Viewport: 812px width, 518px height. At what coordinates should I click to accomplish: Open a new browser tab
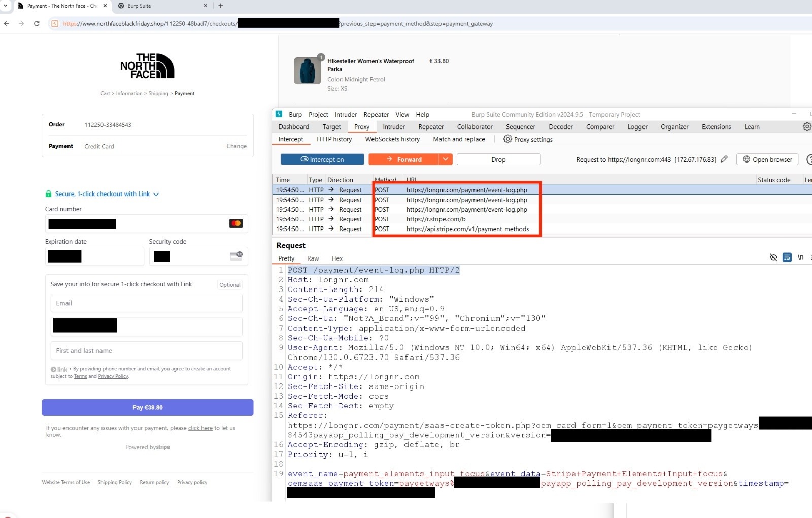point(221,6)
